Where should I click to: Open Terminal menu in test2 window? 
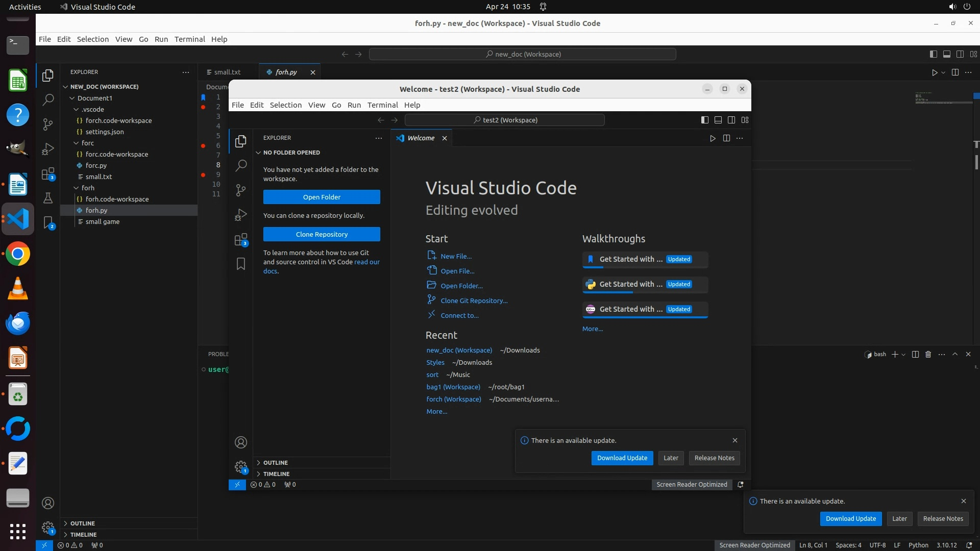click(382, 105)
